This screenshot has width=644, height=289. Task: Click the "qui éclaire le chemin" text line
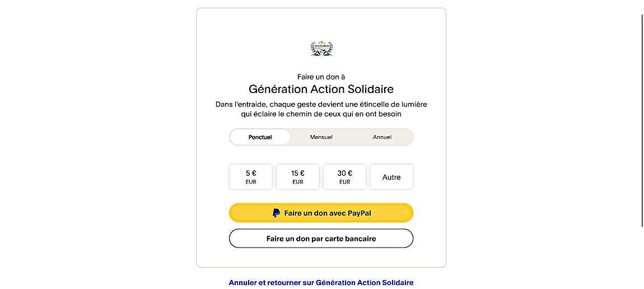[x=321, y=114]
